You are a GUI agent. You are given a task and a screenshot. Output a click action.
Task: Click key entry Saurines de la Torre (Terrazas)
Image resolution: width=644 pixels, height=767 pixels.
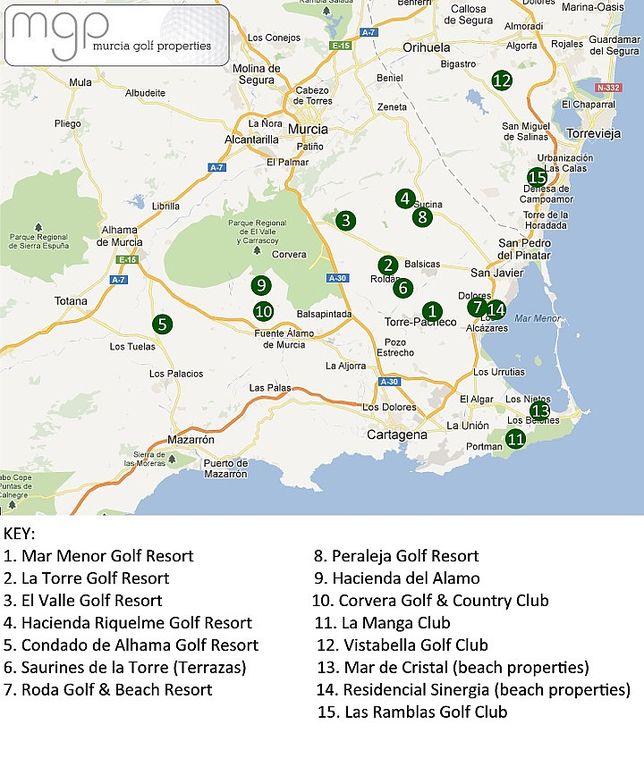[x=125, y=667]
